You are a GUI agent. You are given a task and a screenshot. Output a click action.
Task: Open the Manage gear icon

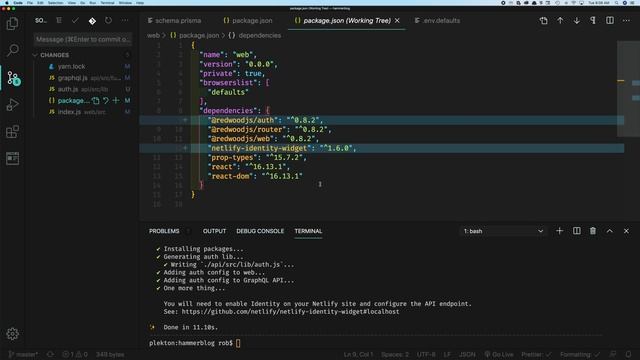(12, 334)
